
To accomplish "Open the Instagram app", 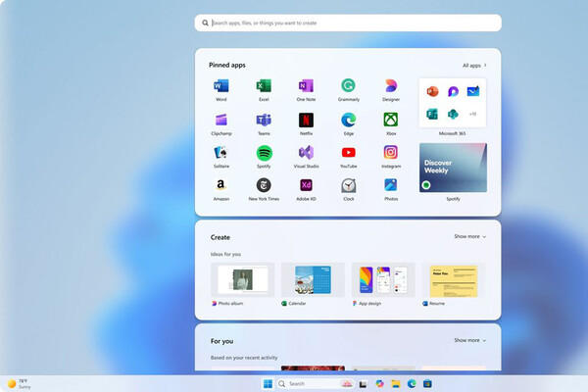I will (391, 153).
